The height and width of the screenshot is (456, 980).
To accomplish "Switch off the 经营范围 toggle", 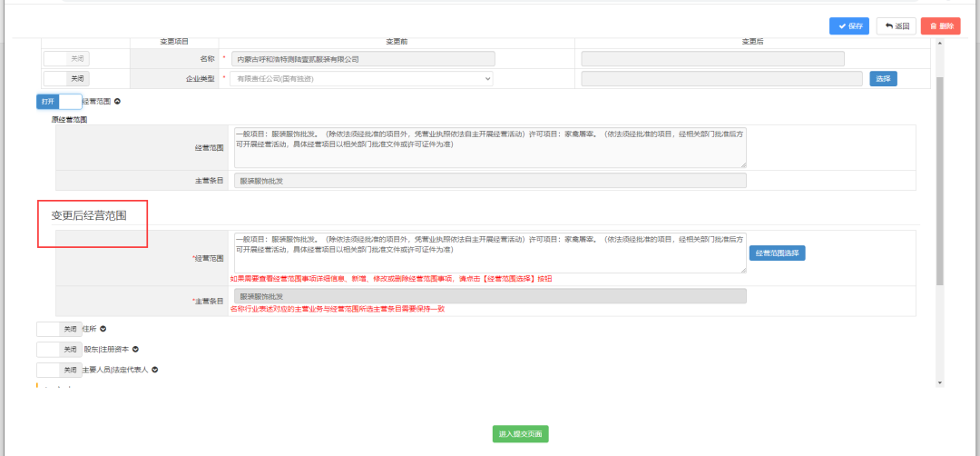I will [x=59, y=102].
